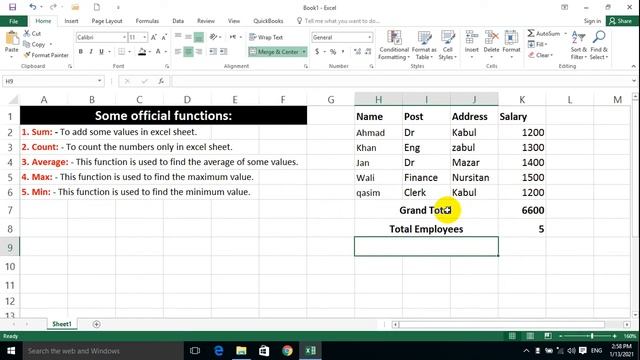Decrease font size with smaller A
The image size is (640, 360).
(x=164, y=37)
